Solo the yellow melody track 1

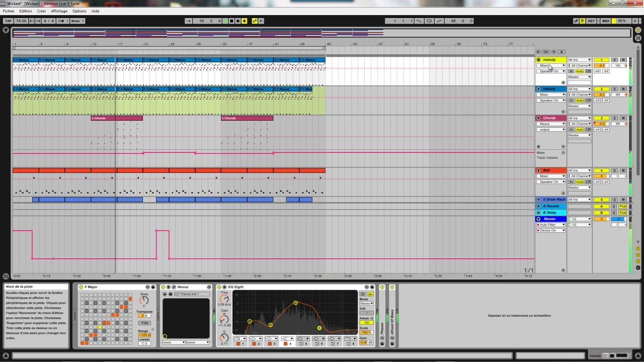tap(614, 60)
